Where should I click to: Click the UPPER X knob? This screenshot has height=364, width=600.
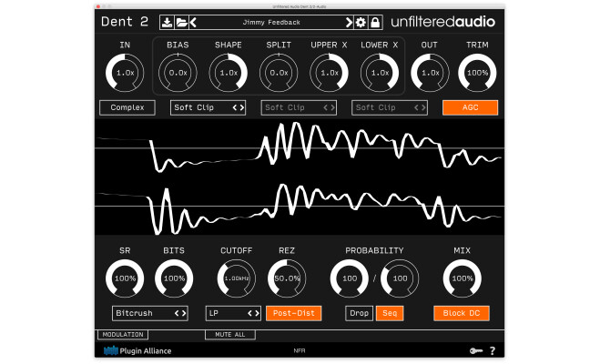329,73
